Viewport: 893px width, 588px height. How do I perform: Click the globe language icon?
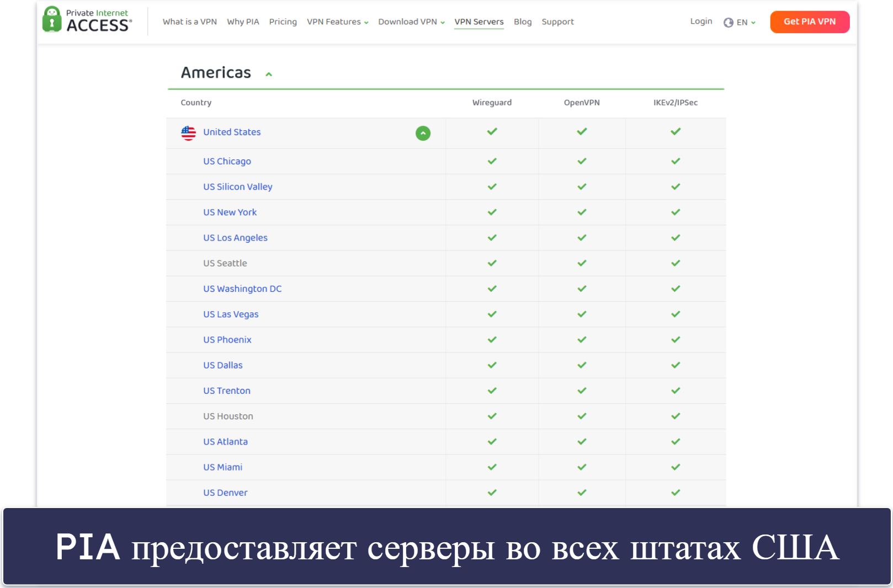[729, 22]
